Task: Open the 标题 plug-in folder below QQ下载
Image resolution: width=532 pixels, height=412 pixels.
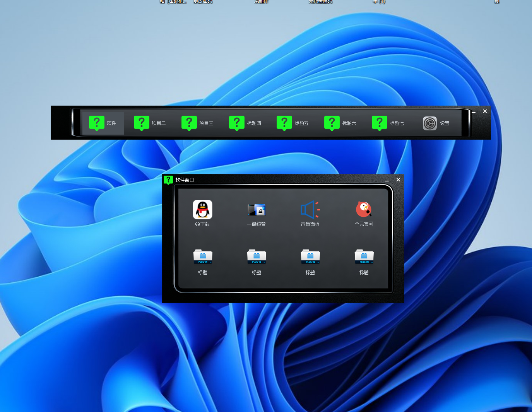Action: 202,257
